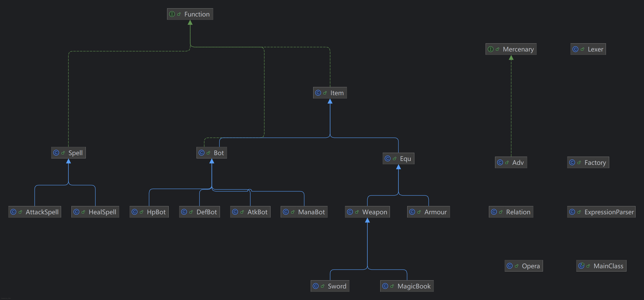
Task: Click the lock icon on Opera node
Action: [516, 266]
